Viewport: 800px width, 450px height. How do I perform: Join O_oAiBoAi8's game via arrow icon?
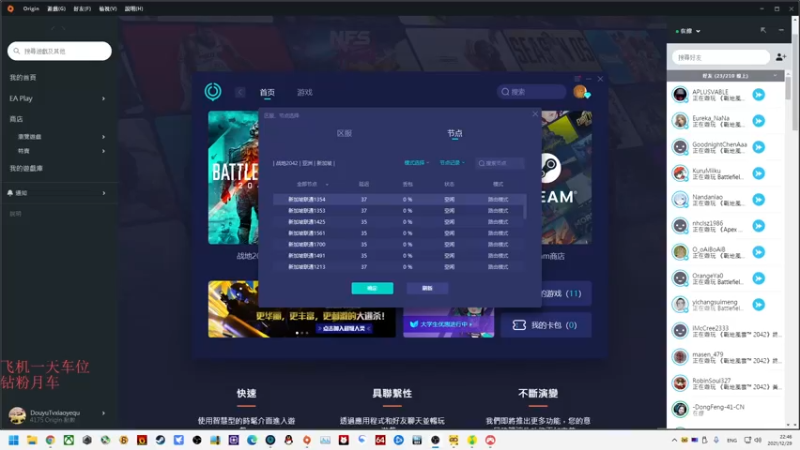tap(759, 252)
